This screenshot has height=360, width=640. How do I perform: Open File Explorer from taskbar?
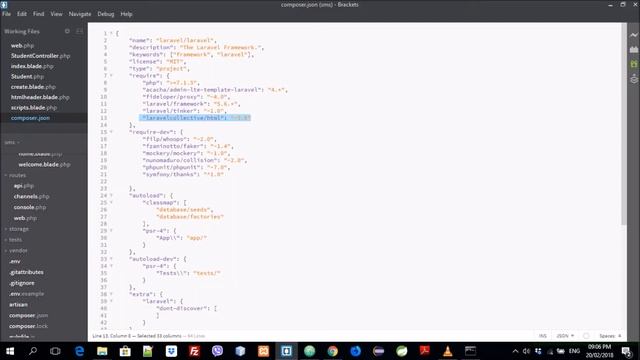pos(102,351)
